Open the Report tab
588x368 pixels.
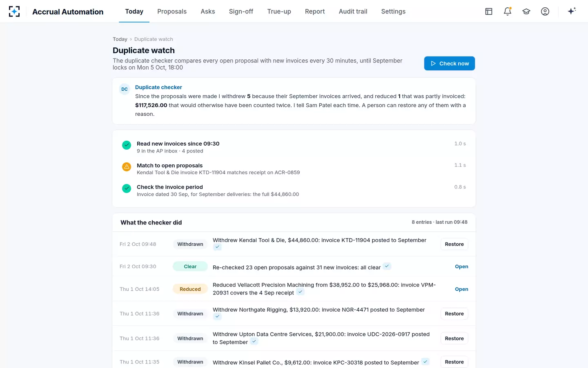(315, 11)
